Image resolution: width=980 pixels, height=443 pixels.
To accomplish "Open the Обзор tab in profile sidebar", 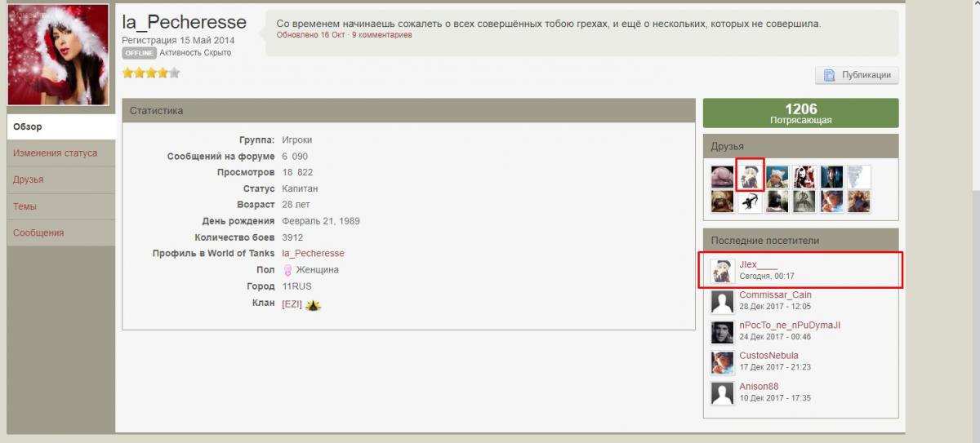I will coord(61,126).
